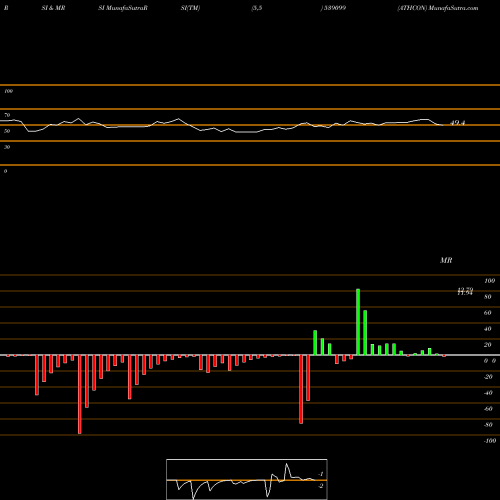This screenshot has width=500, height=500.
Task: Click the '20' label on the MR axis
Action: click(x=488, y=345)
